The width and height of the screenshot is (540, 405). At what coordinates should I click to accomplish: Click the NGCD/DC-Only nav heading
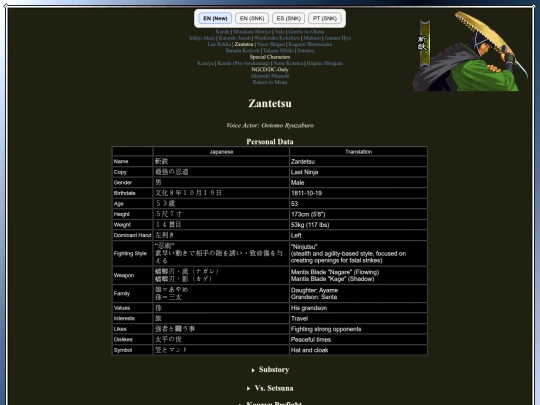click(x=270, y=70)
